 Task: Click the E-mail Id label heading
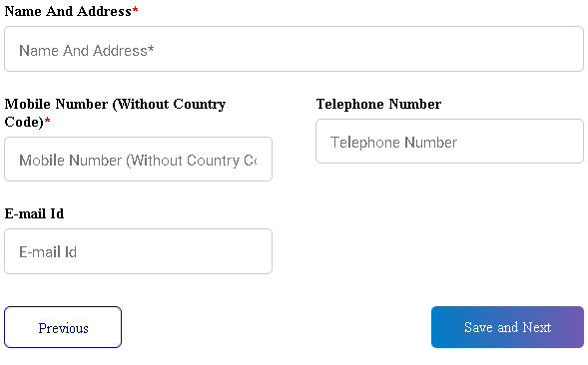pos(34,213)
